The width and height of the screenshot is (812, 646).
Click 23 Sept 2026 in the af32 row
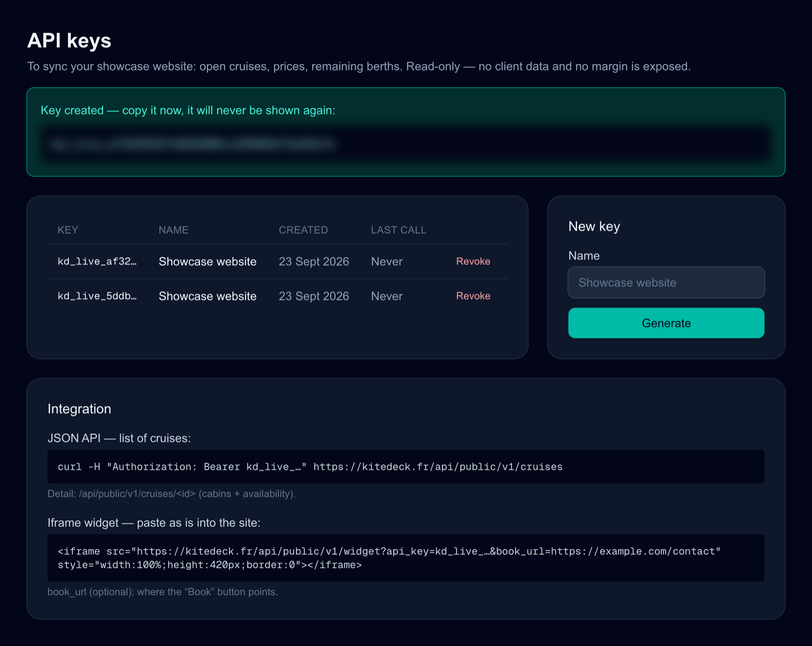(314, 261)
